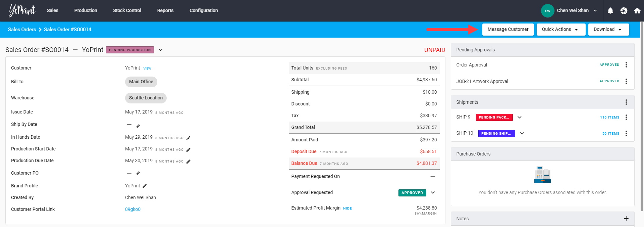This screenshot has height=227, width=644.
Task: Click the SHIP-10 shipment label
Action: [x=465, y=133]
